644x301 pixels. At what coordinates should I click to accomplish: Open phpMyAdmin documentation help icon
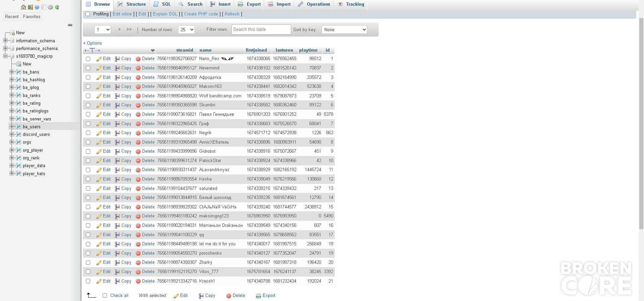[37, 7]
